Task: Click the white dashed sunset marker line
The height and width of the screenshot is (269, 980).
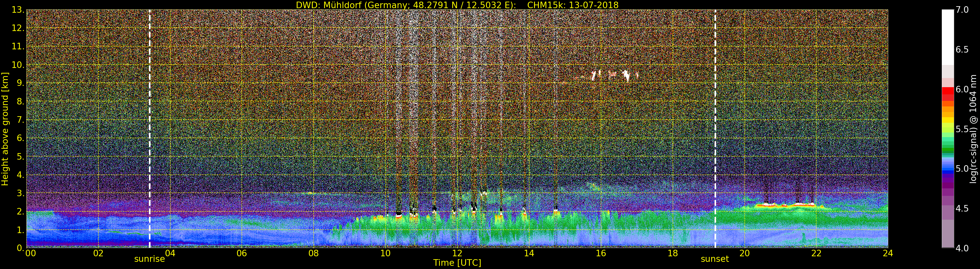Action: point(715,129)
